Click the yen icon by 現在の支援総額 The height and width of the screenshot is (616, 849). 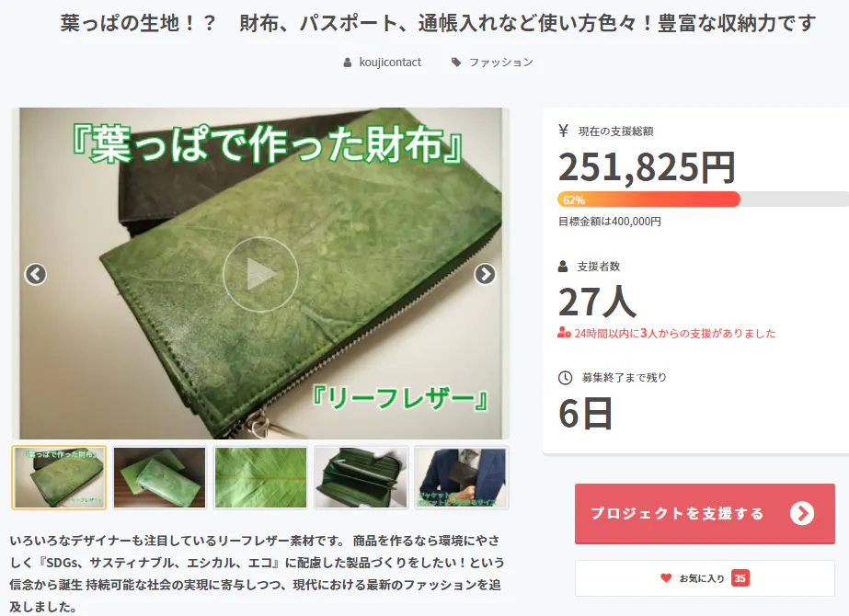click(x=563, y=131)
